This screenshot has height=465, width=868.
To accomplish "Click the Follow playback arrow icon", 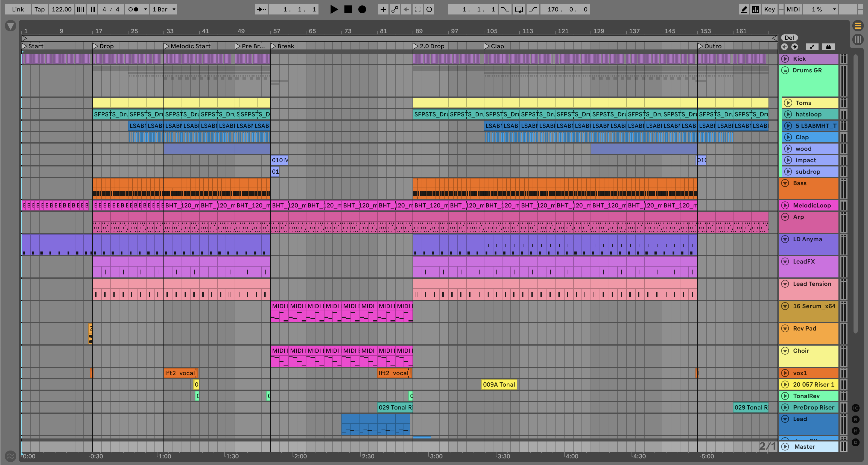I will pyautogui.click(x=261, y=9).
